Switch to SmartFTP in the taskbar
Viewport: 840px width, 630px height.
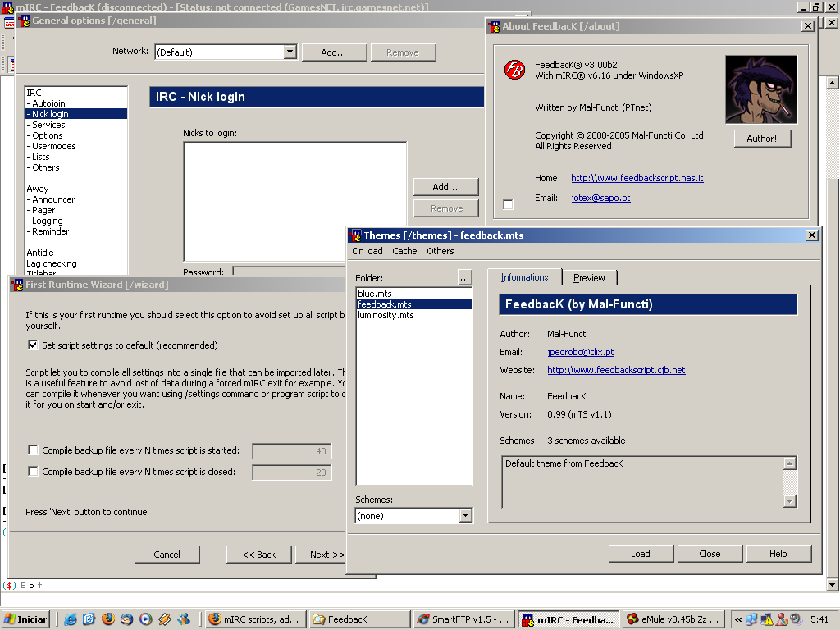(x=463, y=619)
